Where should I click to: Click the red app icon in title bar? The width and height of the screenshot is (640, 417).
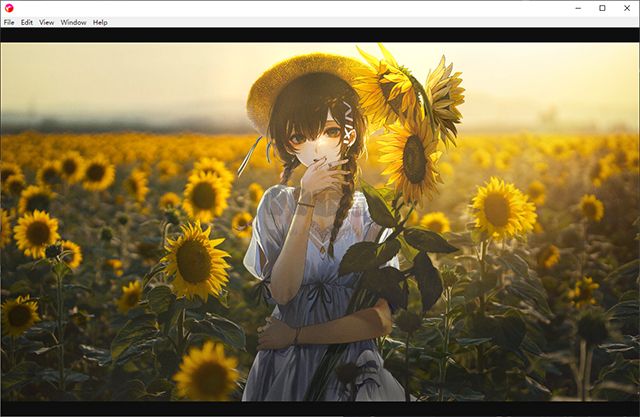(x=9, y=8)
